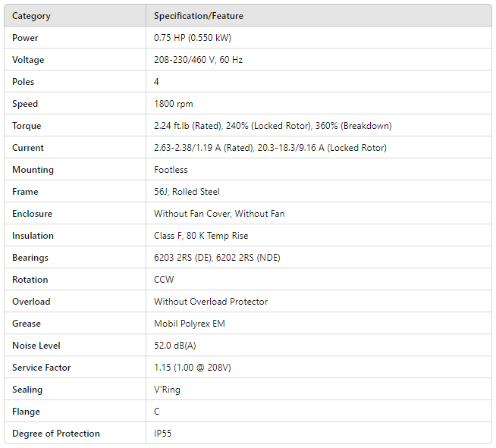Click the Footless mounting value

click(171, 170)
